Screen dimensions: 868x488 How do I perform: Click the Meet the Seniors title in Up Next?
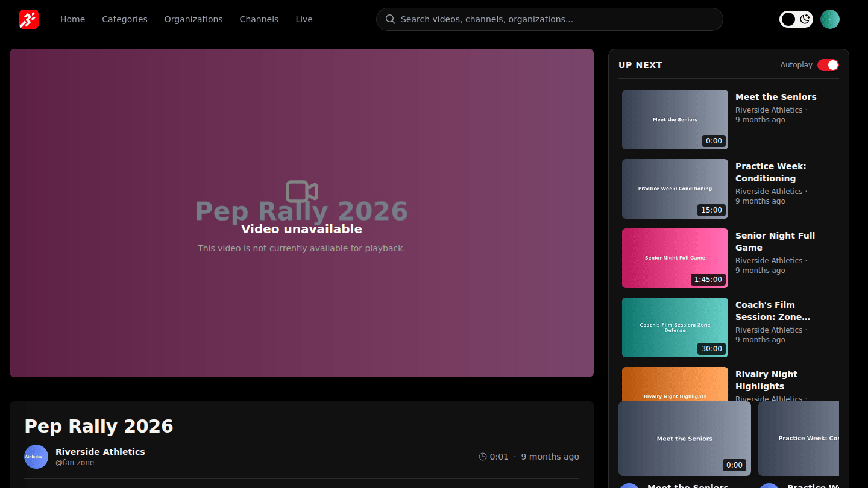point(776,97)
